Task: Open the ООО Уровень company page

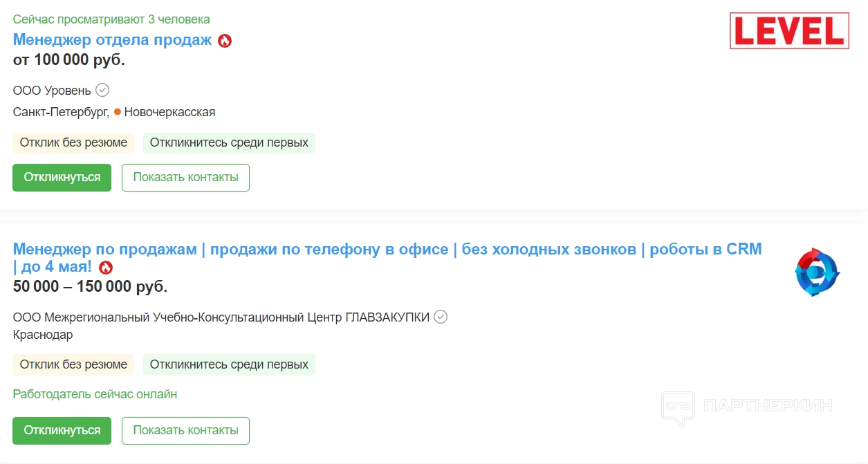Action: point(51,91)
